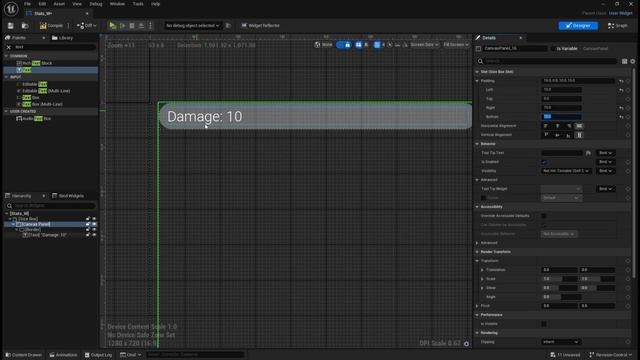
Task: Open the Window menu
Action: [117, 4]
